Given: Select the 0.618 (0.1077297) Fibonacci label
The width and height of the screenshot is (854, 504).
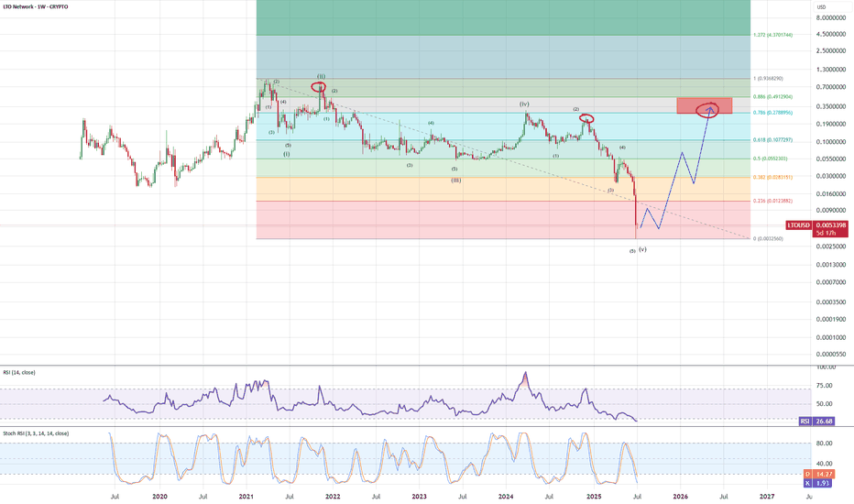Looking at the screenshot, I should point(772,140).
